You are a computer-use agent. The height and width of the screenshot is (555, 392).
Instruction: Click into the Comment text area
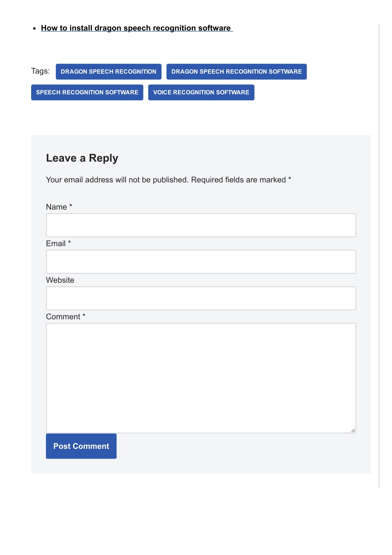coord(201,378)
